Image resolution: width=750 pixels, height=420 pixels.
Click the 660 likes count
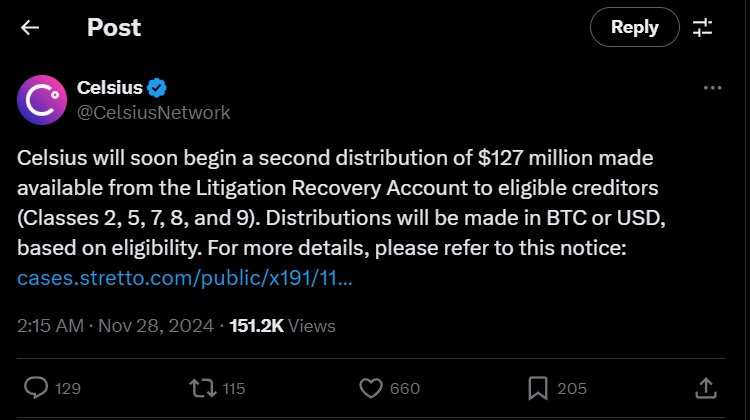pyautogui.click(x=405, y=388)
